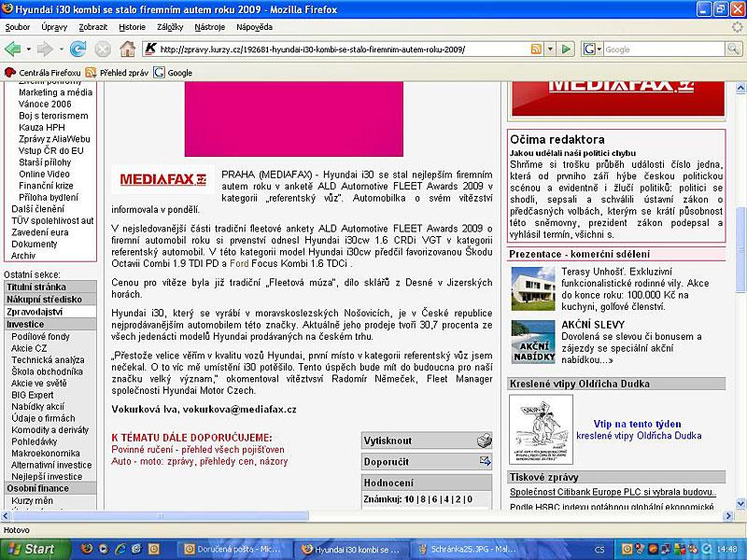Select the Zpravodajství sidebar section
747x560 pixels.
(50, 312)
